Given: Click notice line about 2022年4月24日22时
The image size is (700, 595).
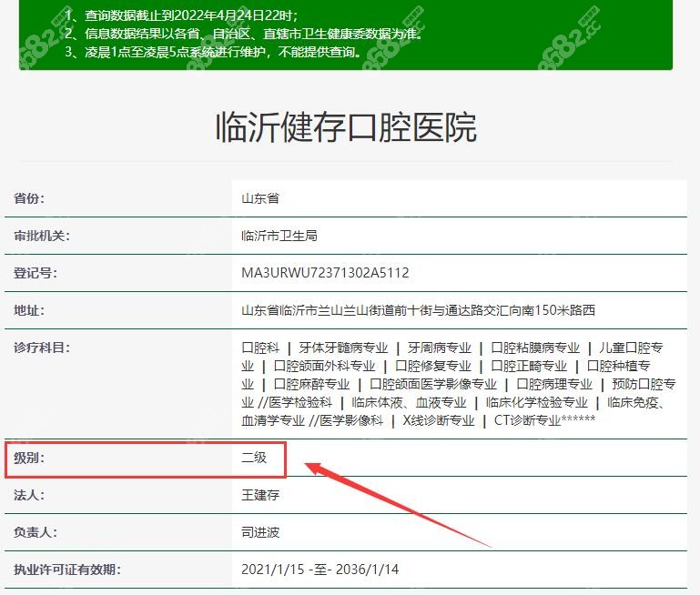Looking at the screenshot, I should (x=181, y=15).
